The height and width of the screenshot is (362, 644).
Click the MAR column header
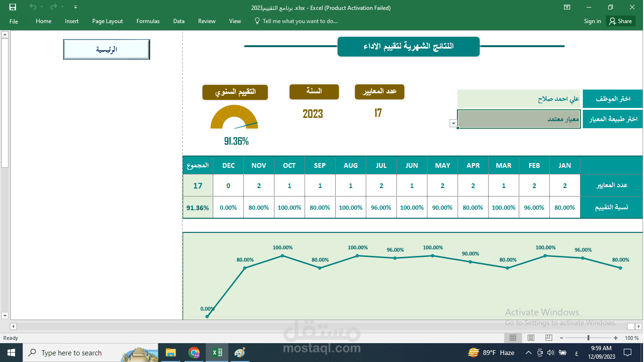tap(504, 165)
